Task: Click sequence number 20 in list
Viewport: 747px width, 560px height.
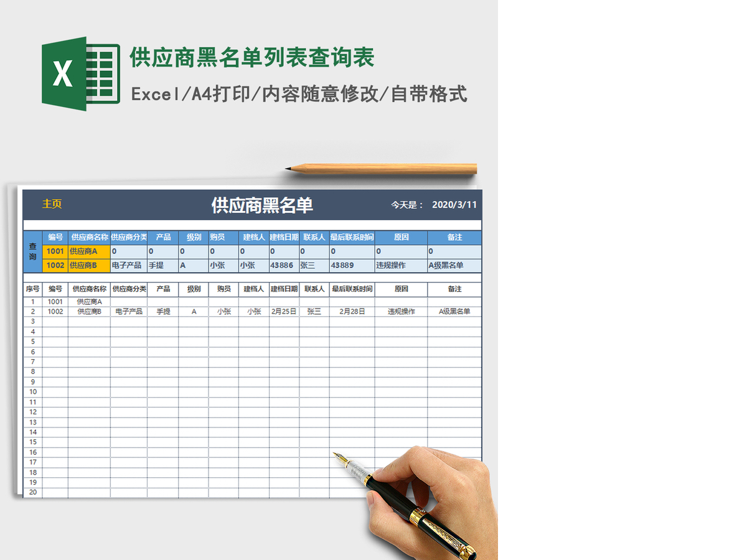Action: [33, 492]
